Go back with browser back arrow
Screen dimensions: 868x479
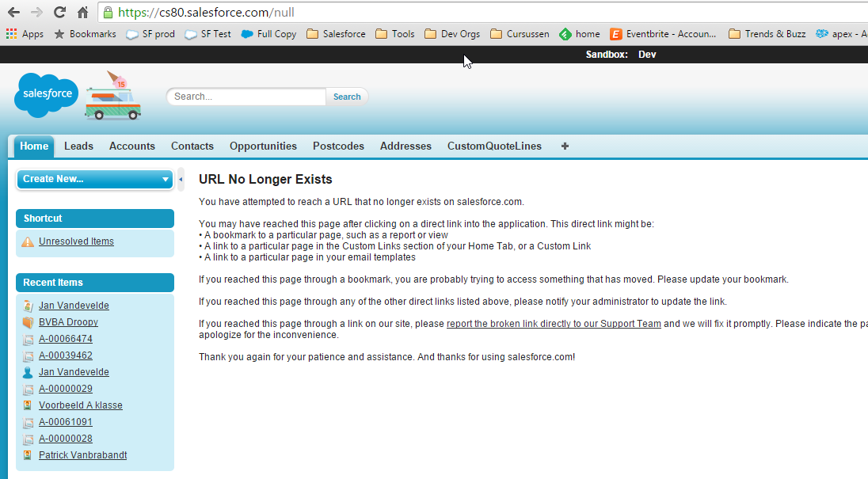pos(13,12)
